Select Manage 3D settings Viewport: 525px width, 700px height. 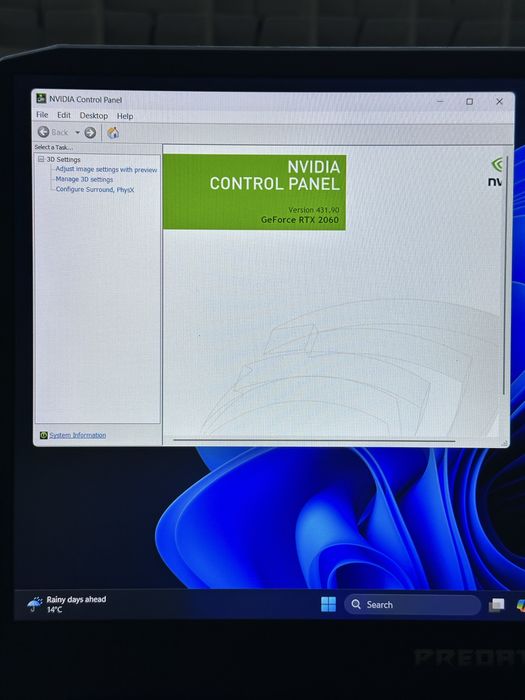pyautogui.click(x=84, y=179)
